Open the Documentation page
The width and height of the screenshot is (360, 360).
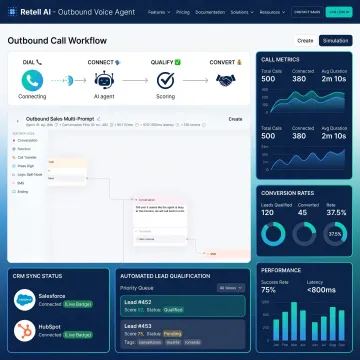coord(210,12)
